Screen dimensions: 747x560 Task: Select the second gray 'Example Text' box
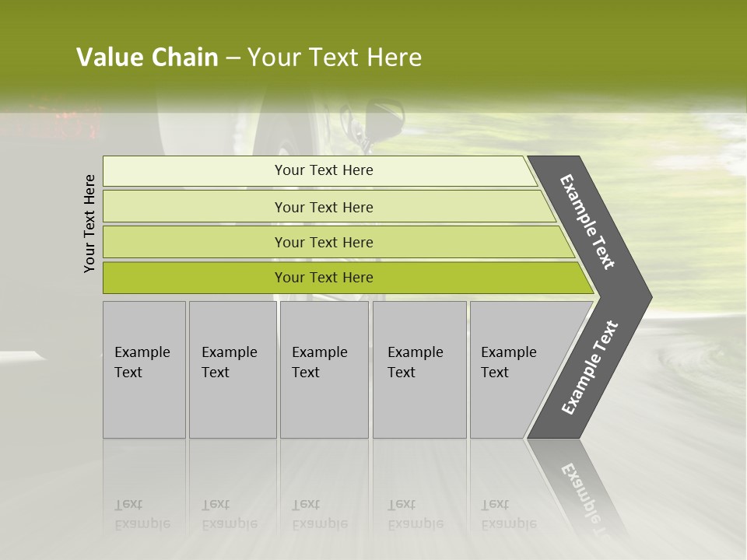[x=233, y=369]
